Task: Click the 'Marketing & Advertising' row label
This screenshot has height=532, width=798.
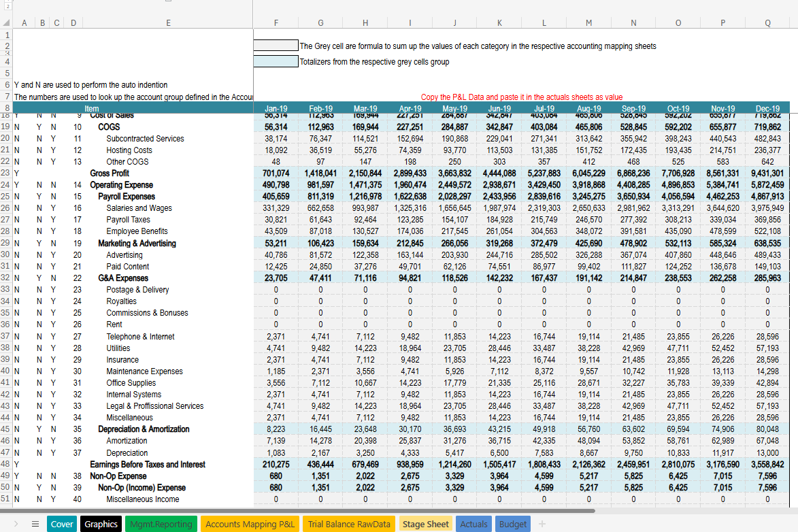Action: coord(137,244)
